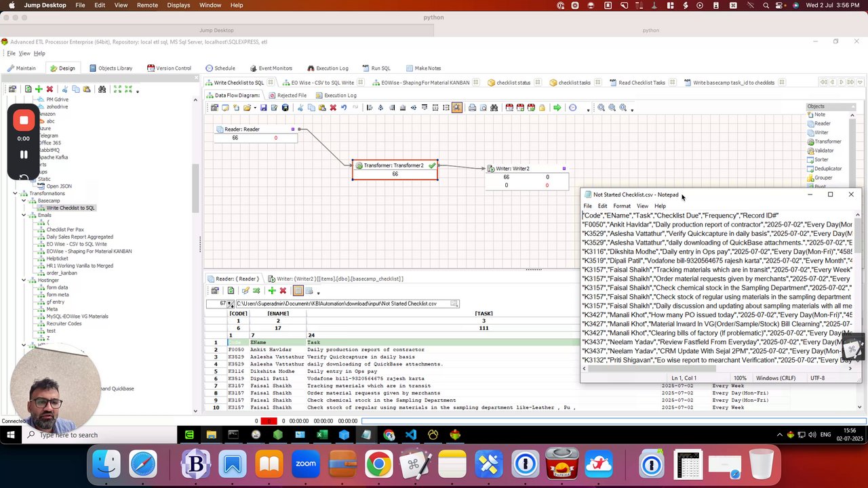Pause the screen recording
This screenshot has height=488, width=868.
click(x=24, y=155)
